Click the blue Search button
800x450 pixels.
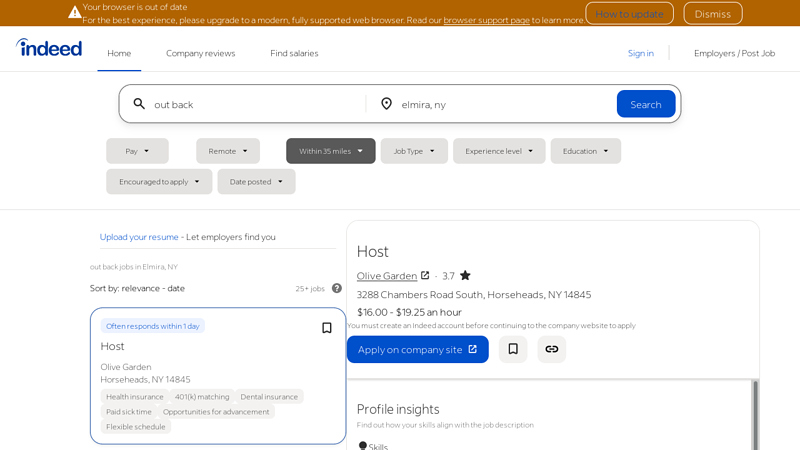(645, 104)
